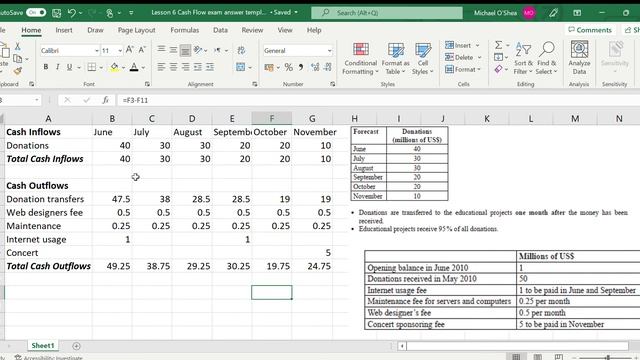The image size is (640, 360).
Task: Click the Search box in title bar
Action: pos(387,13)
